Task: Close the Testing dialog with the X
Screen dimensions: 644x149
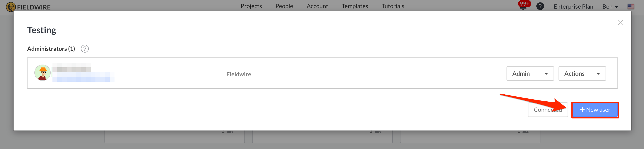Action: click(621, 22)
